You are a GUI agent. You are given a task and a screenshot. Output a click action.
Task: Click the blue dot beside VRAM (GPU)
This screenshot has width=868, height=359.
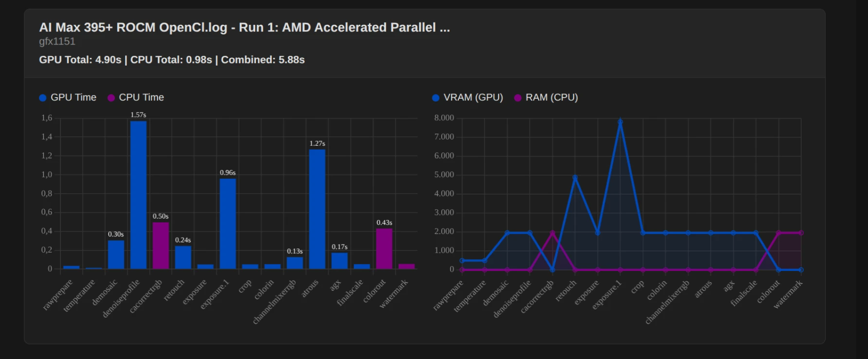[436, 98]
